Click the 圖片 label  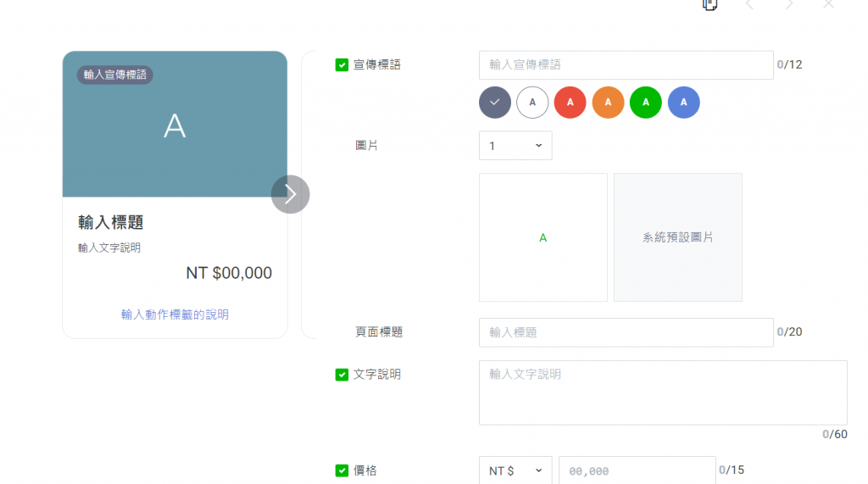pos(366,146)
